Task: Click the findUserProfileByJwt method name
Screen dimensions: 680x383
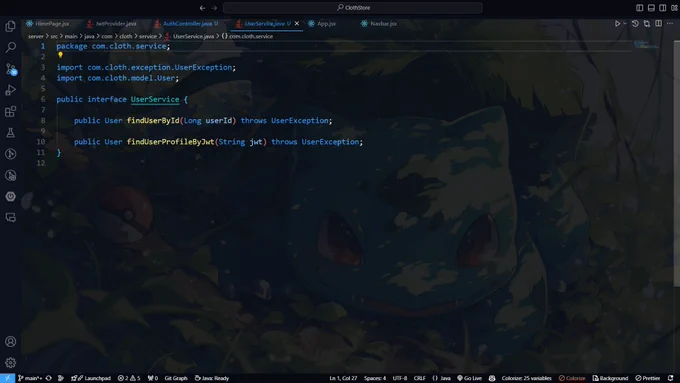Action: (x=170, y=142)
